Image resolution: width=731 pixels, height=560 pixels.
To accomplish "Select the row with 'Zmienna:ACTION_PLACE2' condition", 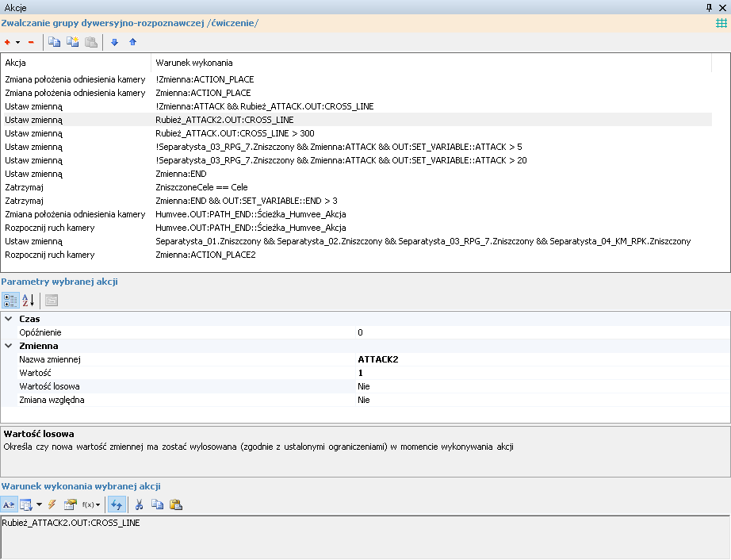I will tap(358, 255).
